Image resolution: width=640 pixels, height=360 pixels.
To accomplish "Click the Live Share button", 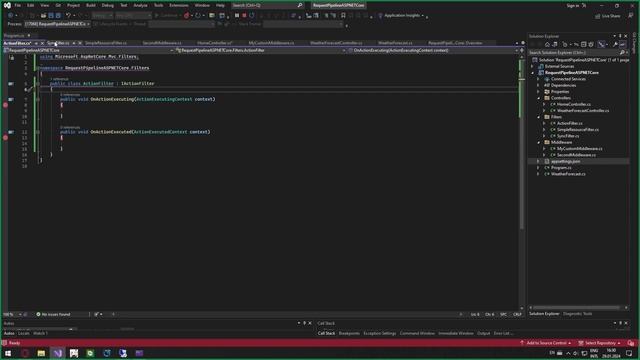I will [607, 16].
